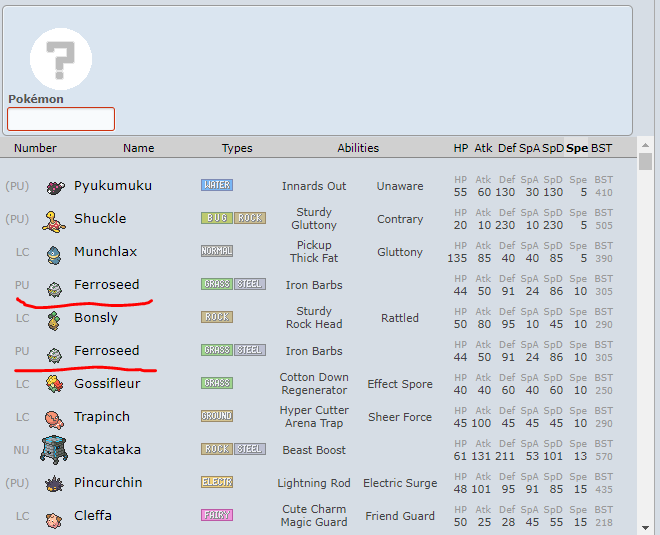Select Shuckle from the list
Screen dimensions: 660x535
(318, 219)
